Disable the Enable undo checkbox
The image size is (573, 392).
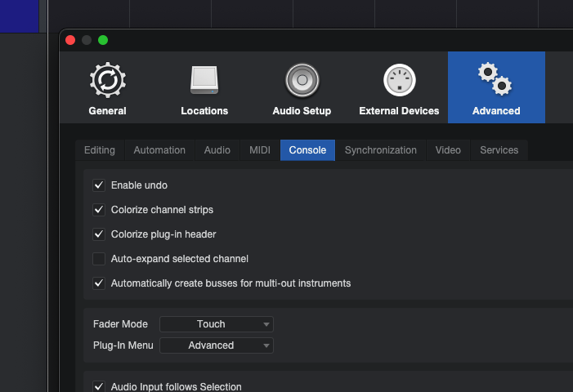tap(99, 185)
